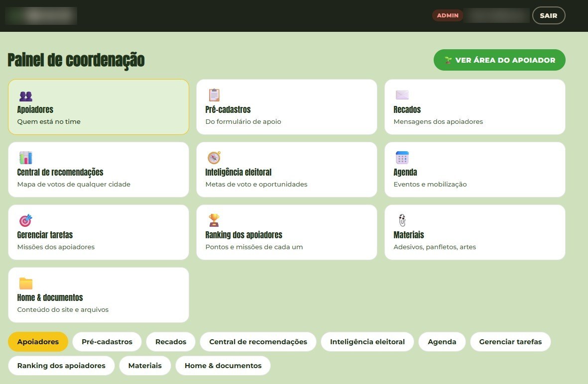The width and height of the screenshot is (588, 384).
Task: Select the Apoiadores pill tab
Action: [x=38, y=342]
